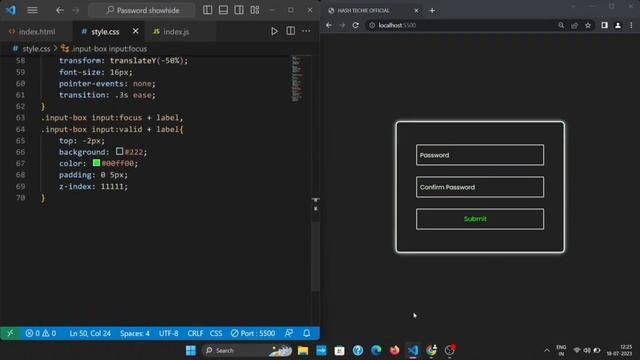Focus the Confirm Password input field
640x360 pixels.
pyautogui.click(x=480, y=187)
